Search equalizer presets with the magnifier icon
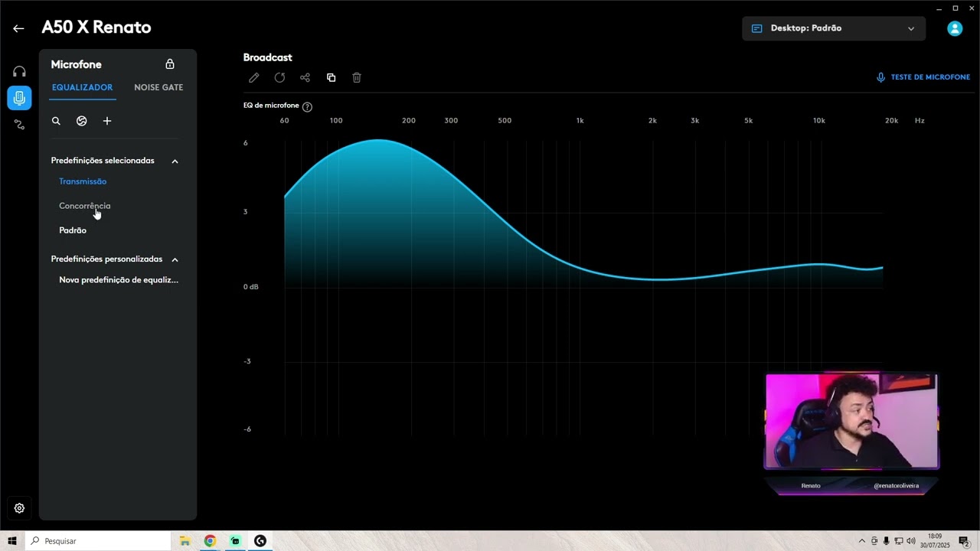This screenshot has width=980, height=551. tap(56, 121)
